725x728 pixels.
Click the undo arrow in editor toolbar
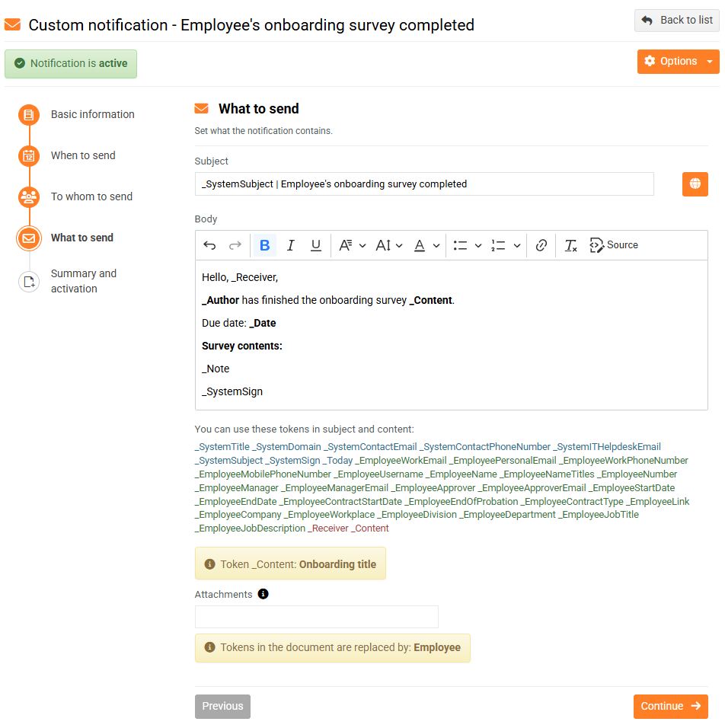click(209, 245)
